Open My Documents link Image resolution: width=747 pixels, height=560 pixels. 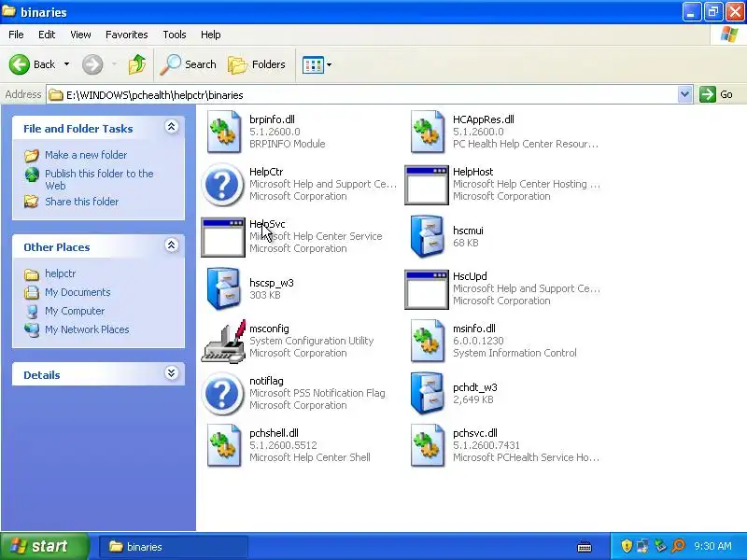[x=78, y=292]
